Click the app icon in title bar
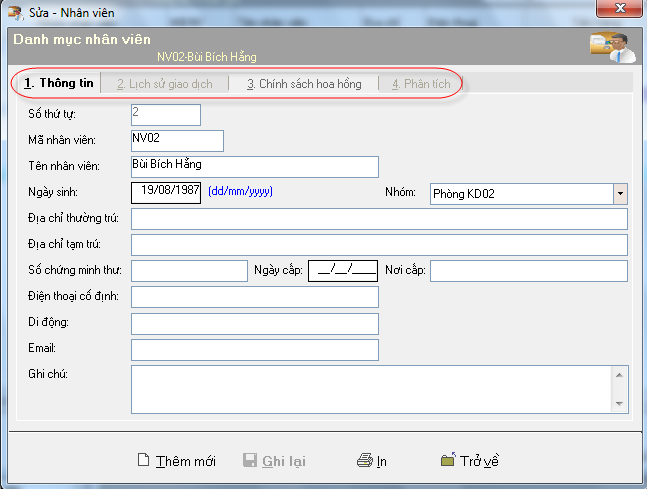 click(x=14, y=10)
